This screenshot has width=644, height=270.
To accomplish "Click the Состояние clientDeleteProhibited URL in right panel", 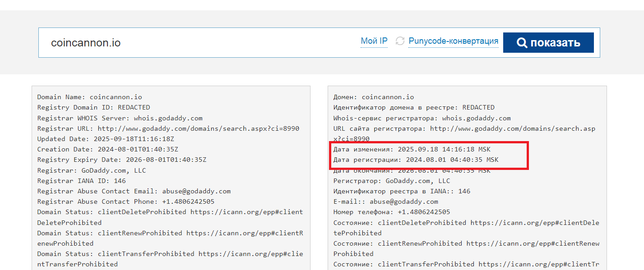I will [x=534, y=223].
